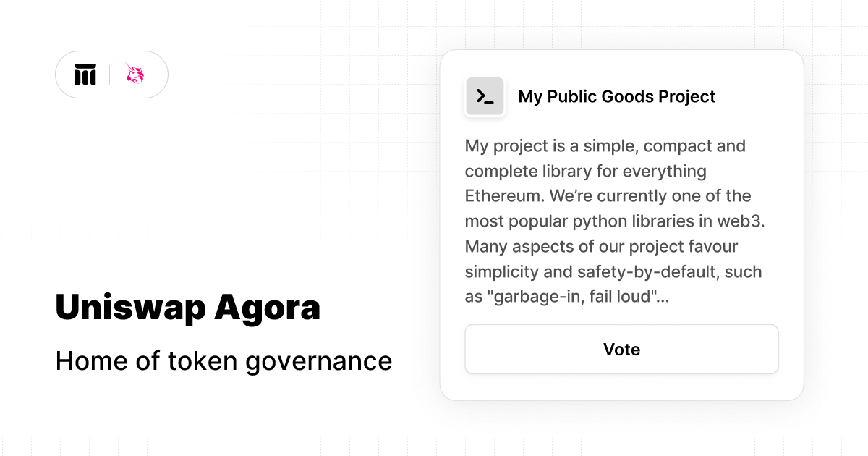Screen dimensions: 868x456
Task: Select the Home of token governance tagline
Action: [224, 360]
